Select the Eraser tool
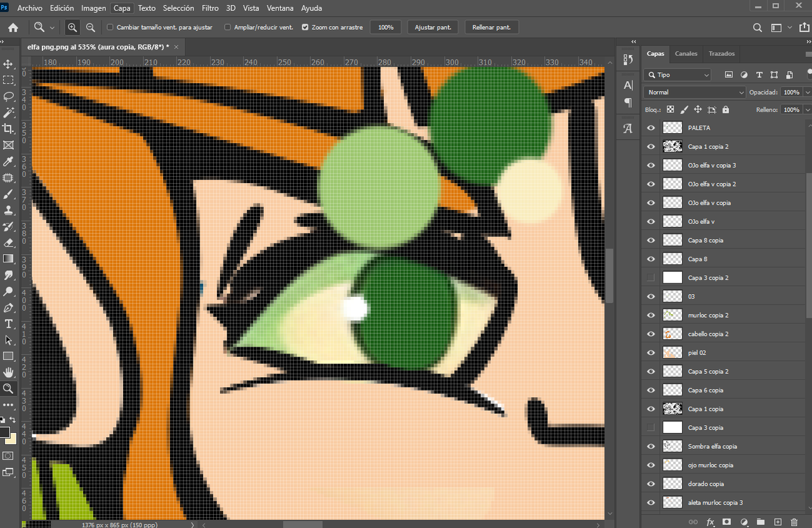This screenshot has width=812, height=528. pyautogui.click(x=9, y=243)
